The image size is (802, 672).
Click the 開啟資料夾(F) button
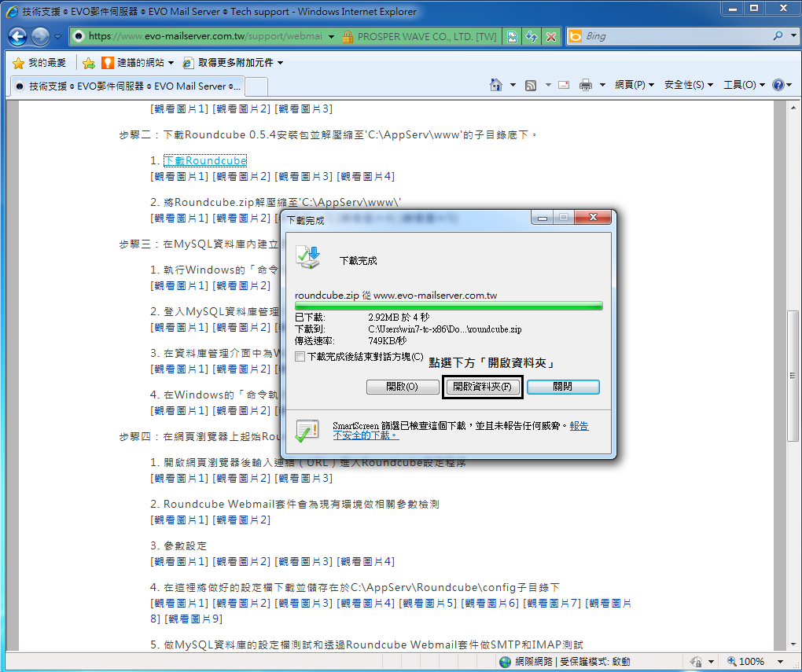[482, 387]
